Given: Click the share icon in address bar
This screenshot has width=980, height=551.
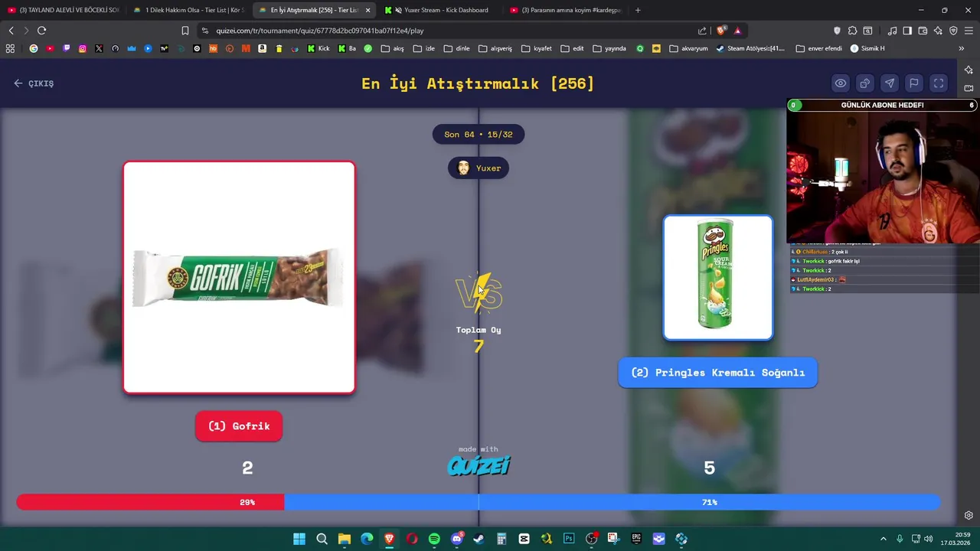Looking at the screenshot, I should [x=702, y=31].
